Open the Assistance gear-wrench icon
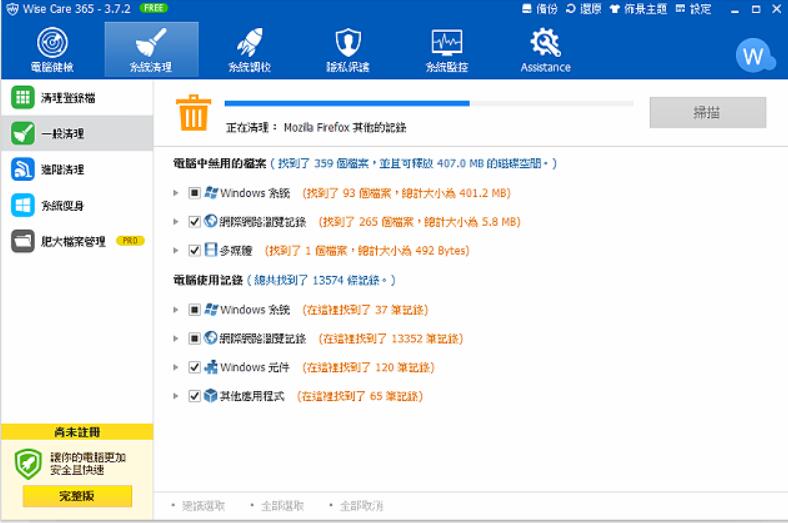This screenshot has height=523, width=788. (x=545, y=42)
